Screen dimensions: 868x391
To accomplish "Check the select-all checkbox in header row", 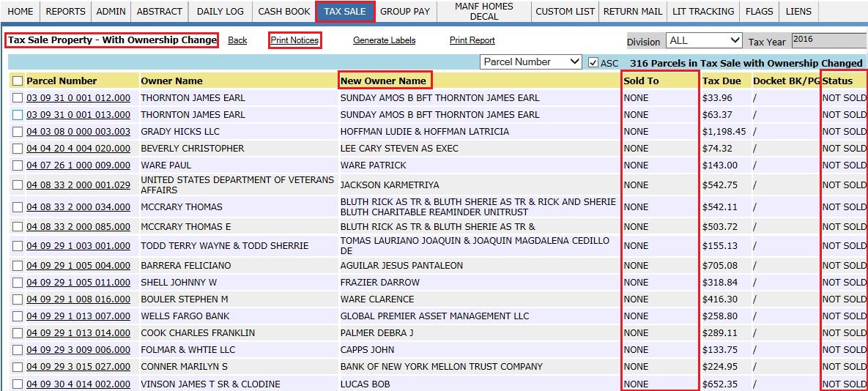I will (x=18, y=81).
